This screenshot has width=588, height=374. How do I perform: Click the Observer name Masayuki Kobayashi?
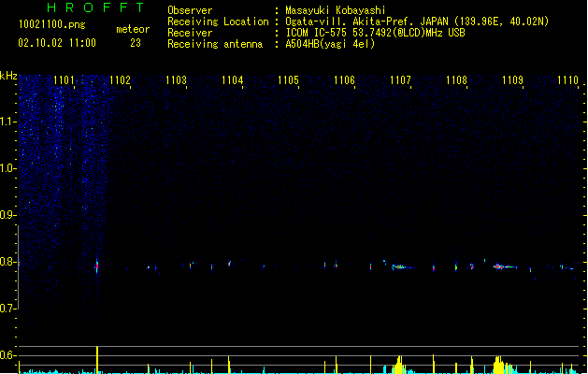[336, 10]
